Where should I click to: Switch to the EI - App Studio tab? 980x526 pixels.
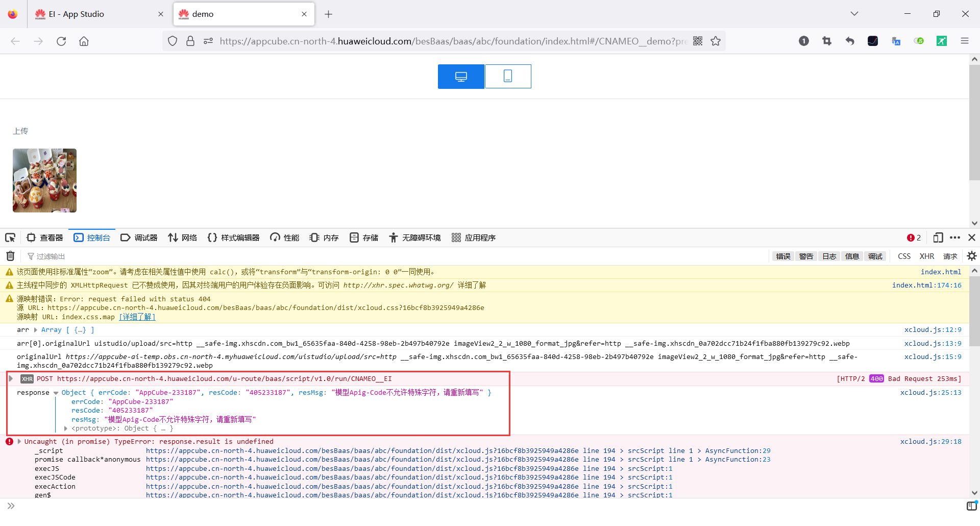click(x=99, y=14)
